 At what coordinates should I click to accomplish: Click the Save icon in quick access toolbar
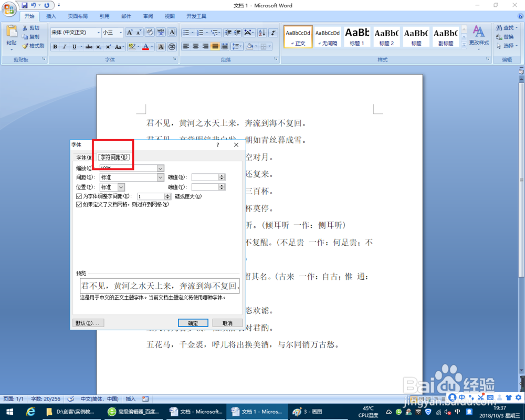point(25,5)
